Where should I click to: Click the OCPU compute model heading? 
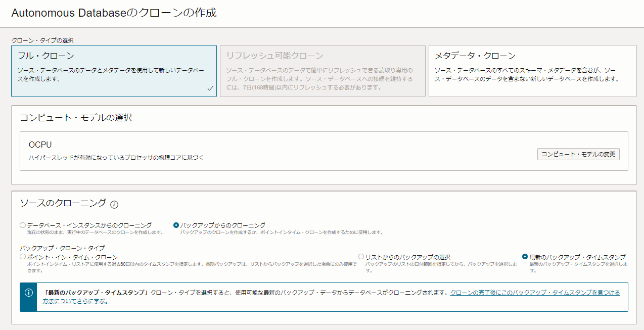pyautogui.click(x=40, y=145)
